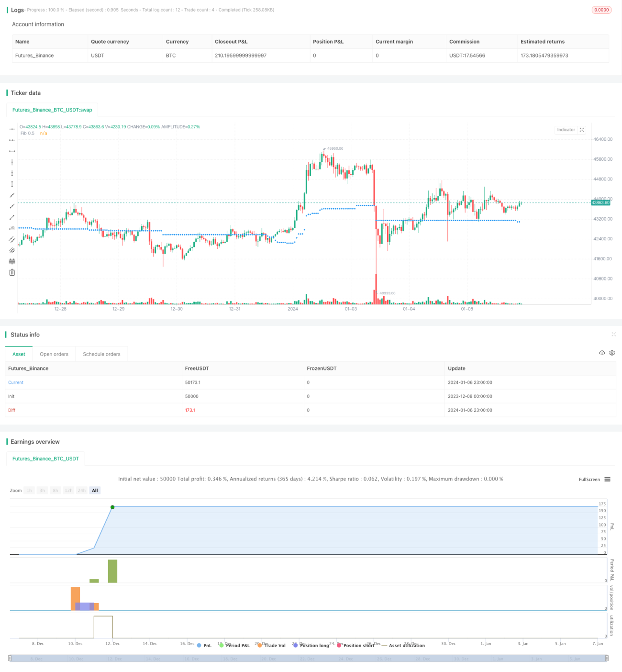Screen dimensions: 622x672
Task: Select the vertical segment drawing tool
Action: point(12,184)
